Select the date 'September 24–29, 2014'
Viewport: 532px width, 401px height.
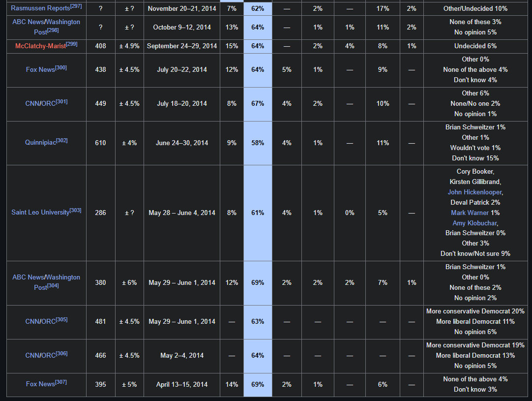click(x=182, y=46)
